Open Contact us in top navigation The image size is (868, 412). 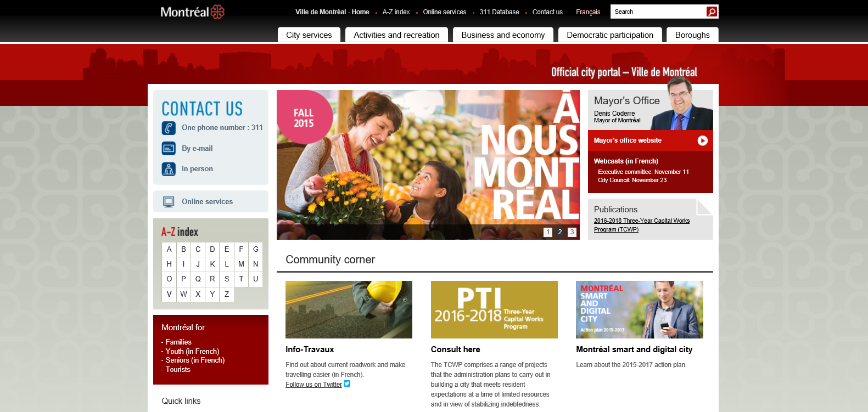pyautogui.click(x=547, y=12)
